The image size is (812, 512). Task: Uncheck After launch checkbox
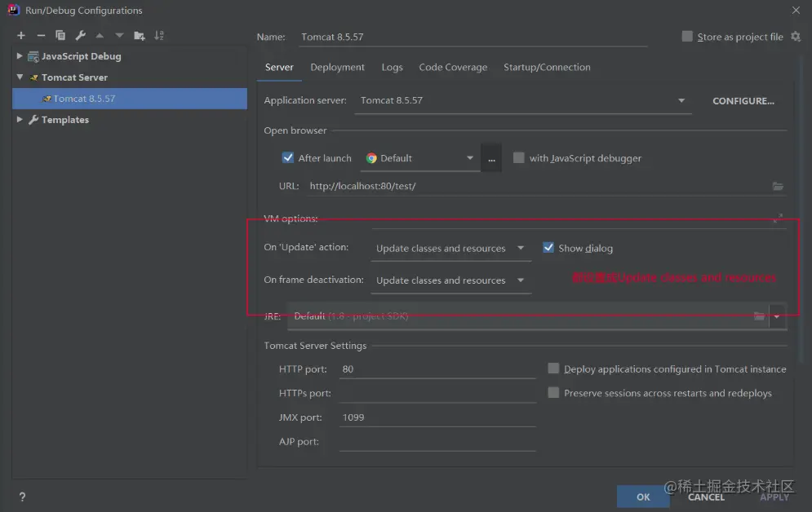click(x=288, y=157)
